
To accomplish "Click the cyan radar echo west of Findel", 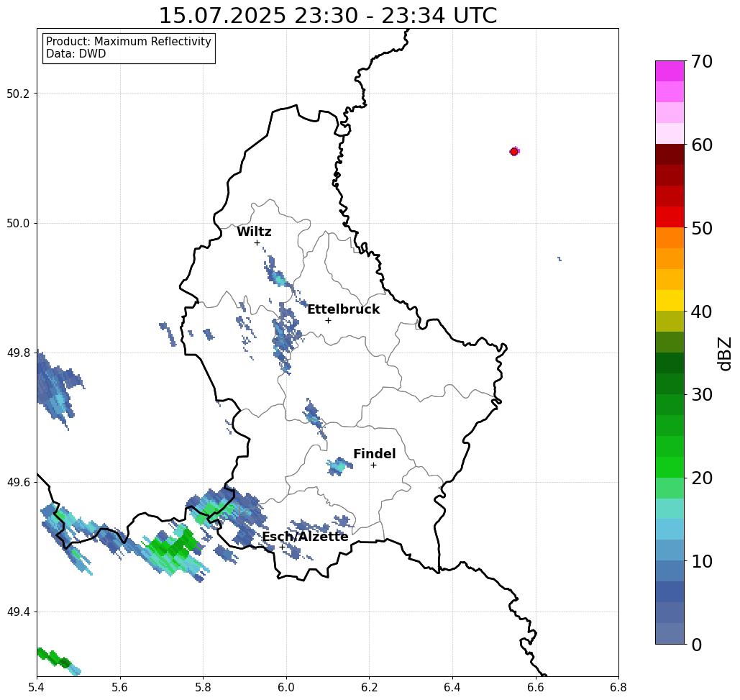I will tap(339, 466).
